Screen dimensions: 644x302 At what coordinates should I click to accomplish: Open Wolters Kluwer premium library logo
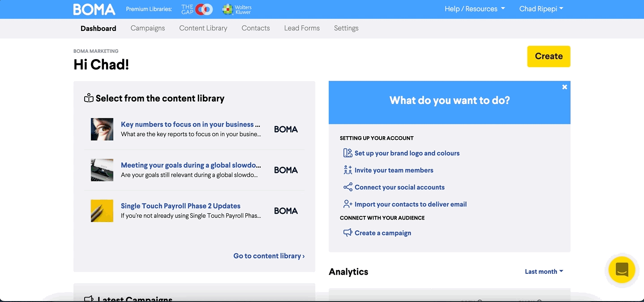click(237, 9)
